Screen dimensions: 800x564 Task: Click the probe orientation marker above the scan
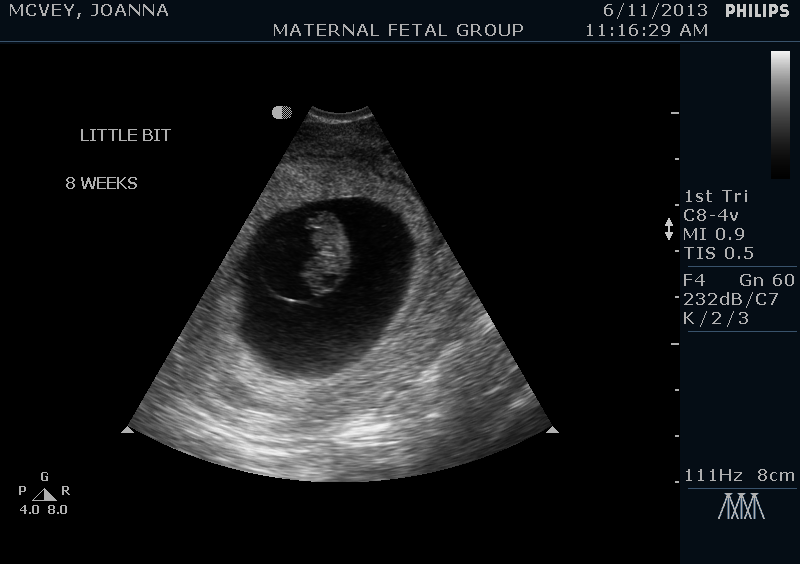282,113
